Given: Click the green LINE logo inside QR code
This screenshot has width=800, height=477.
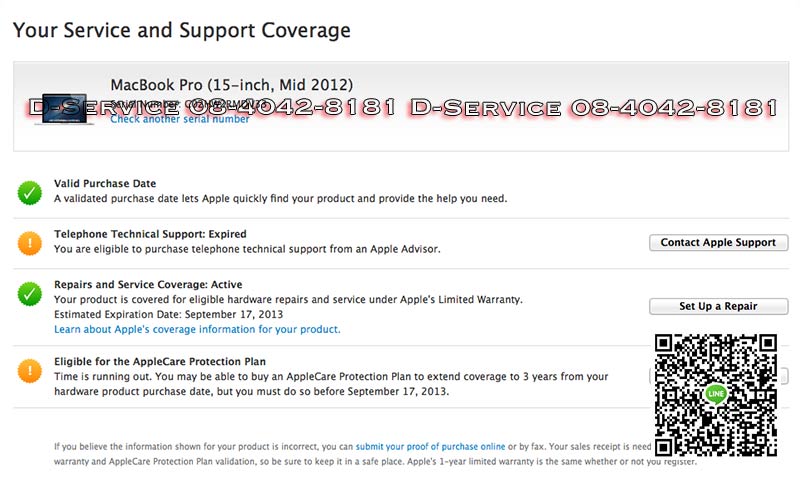Looking at the screenshot, I should tap(715, 394).
